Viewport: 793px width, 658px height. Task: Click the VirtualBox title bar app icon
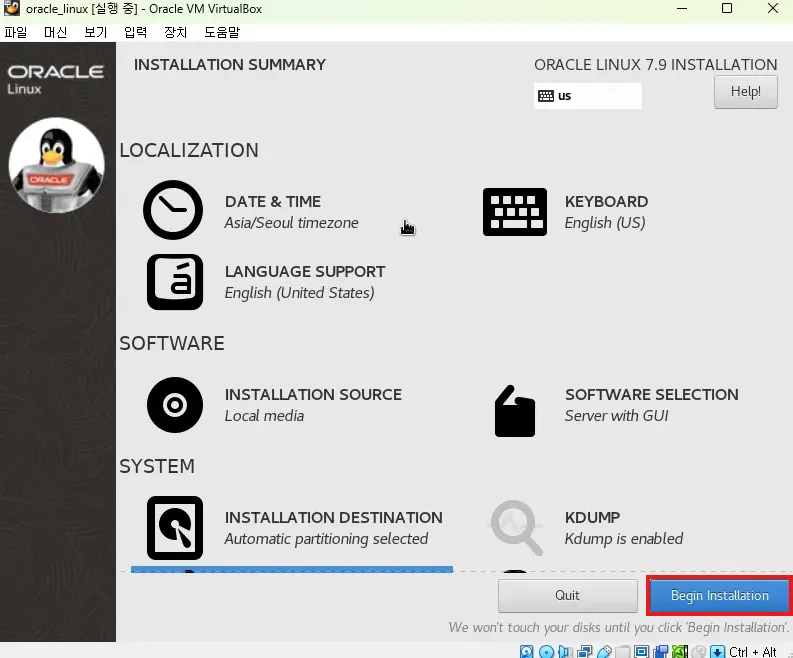11,9
